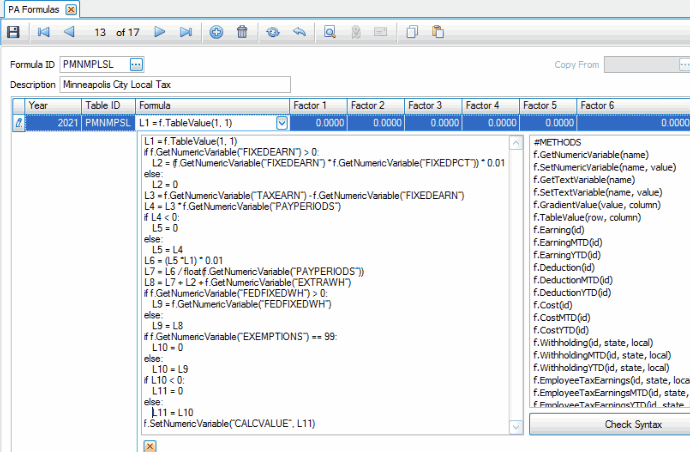Viewport: 690px width, 452px height.
Task: Click the Description text field
Action: 174,84
